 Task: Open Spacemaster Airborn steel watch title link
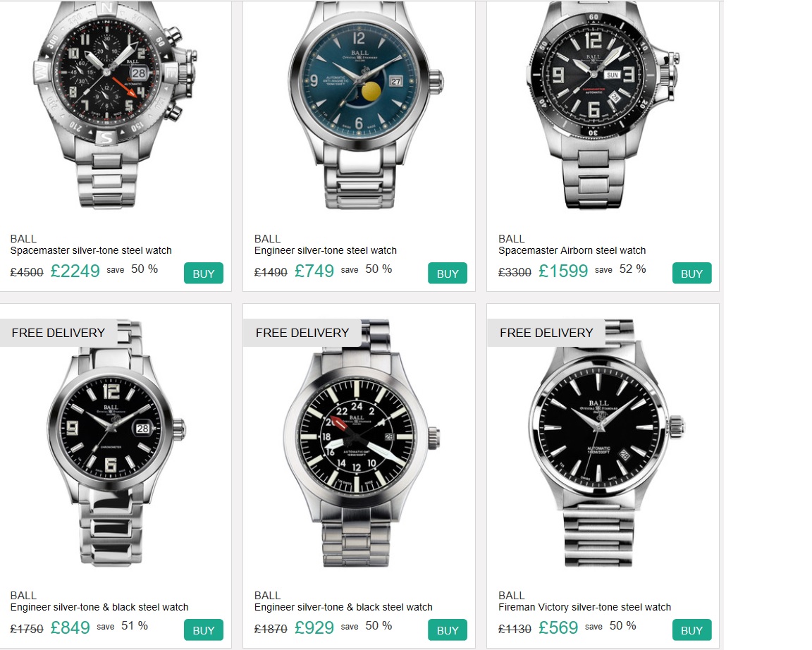572,250
